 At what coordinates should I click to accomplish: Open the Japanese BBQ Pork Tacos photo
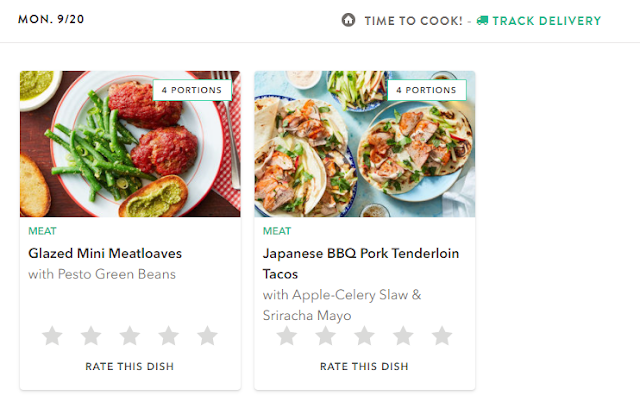365,144
